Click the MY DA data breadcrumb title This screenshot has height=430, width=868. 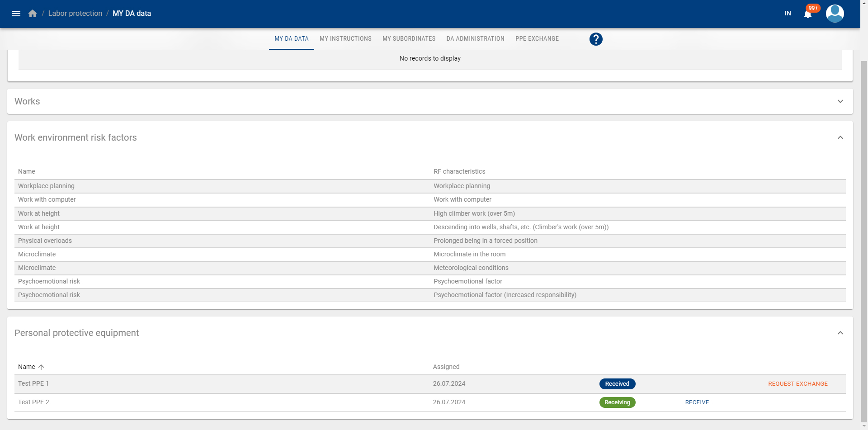coord(132,14)
